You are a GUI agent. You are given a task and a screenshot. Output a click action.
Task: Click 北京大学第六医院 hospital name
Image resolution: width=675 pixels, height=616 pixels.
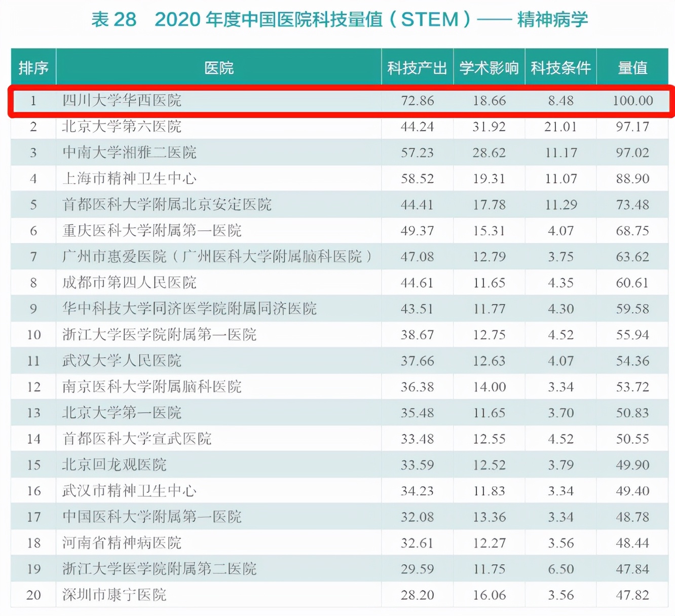(122, 127)
